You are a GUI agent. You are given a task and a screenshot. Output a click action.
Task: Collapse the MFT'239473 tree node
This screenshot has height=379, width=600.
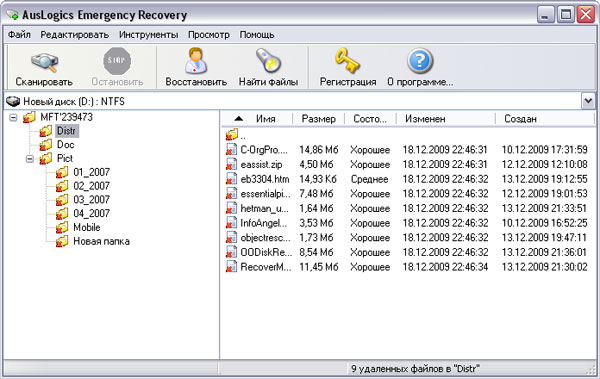[x=13, y=118]
